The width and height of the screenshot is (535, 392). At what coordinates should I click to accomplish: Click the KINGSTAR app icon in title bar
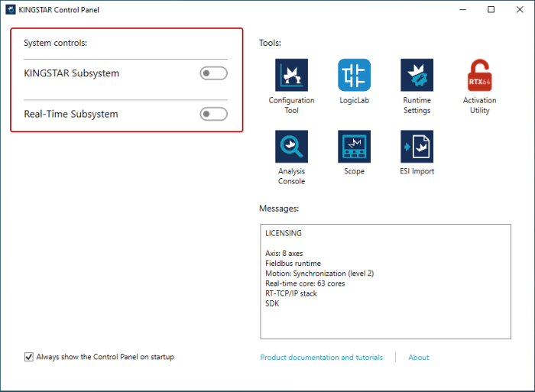click(11, 10)
